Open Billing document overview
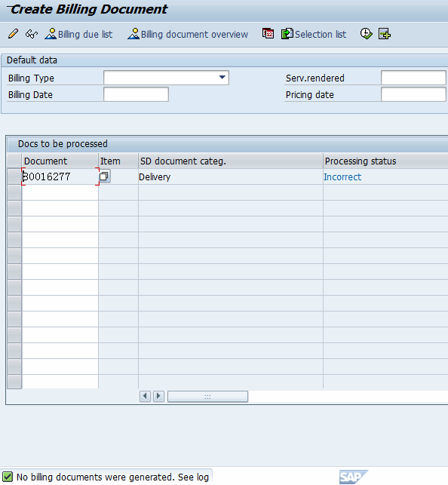Screen dimensions: 448x485 pos(188,34)
